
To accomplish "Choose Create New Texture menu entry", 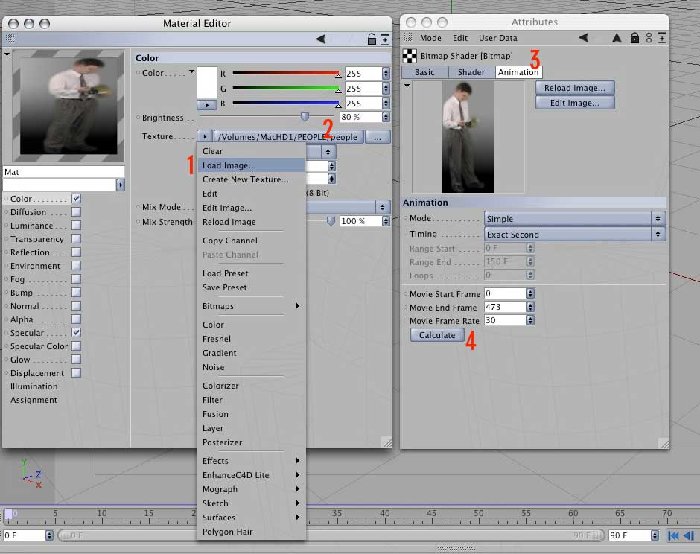I will tap(251, 179).
